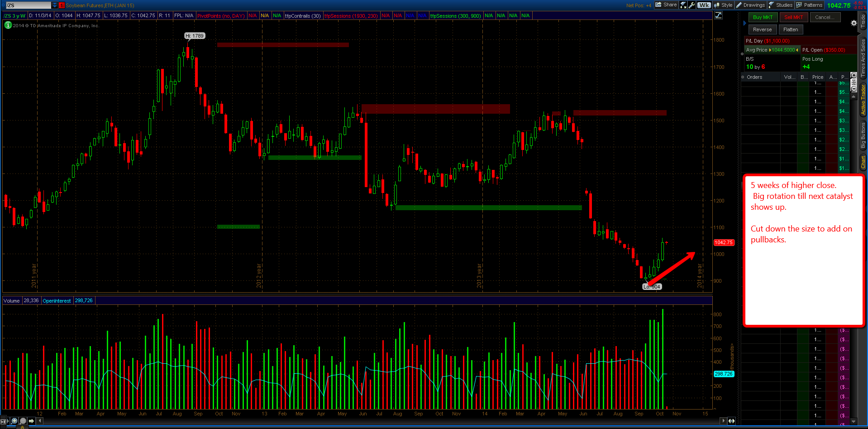Select the Wk weekly timeframe button
The image size is (868, 429).
pyautogui.click(x=704, y=5)
